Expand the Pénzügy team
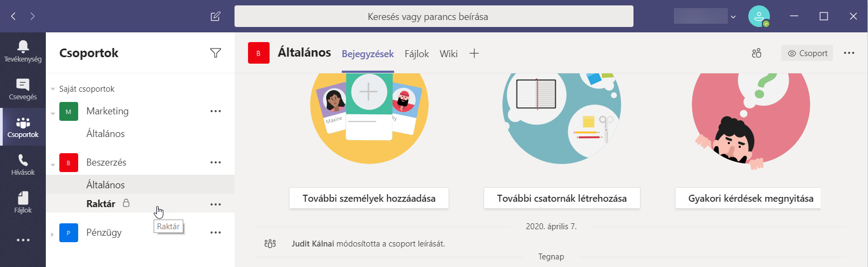 click(53, 234)
